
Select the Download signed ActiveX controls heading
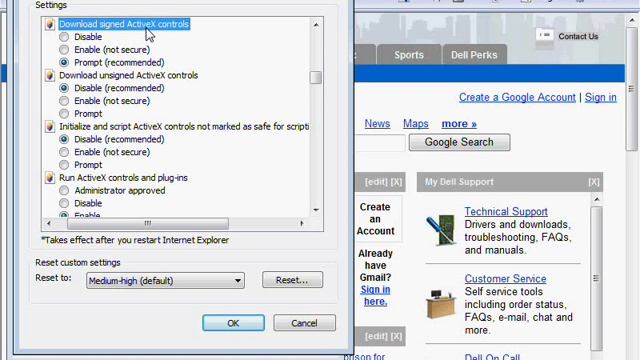click(x=124, y=24)
